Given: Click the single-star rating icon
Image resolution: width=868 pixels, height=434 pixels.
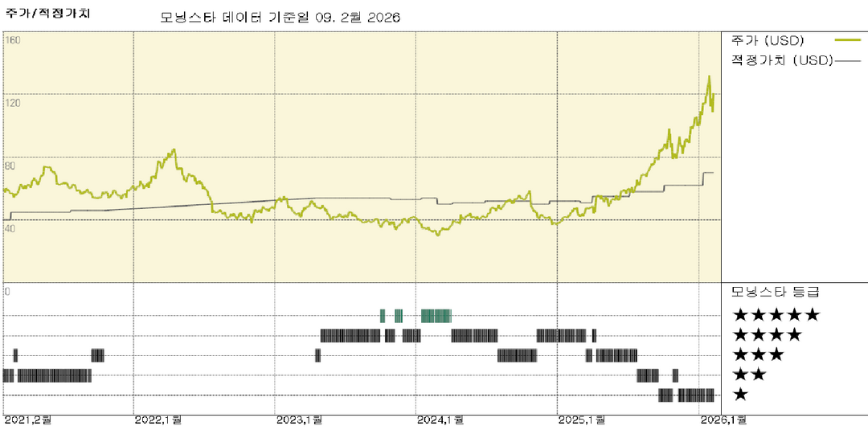Looking at the screenshot, I should [740, 394].
